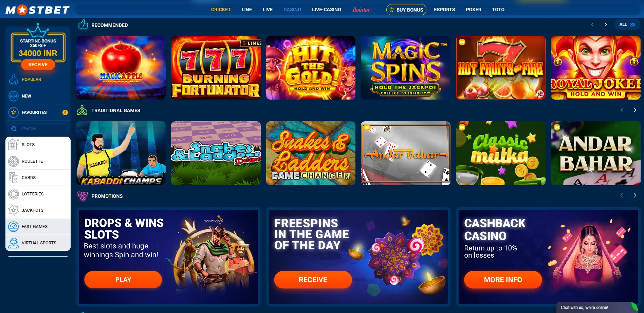Click the Popular flame icon

coord(13,79)
